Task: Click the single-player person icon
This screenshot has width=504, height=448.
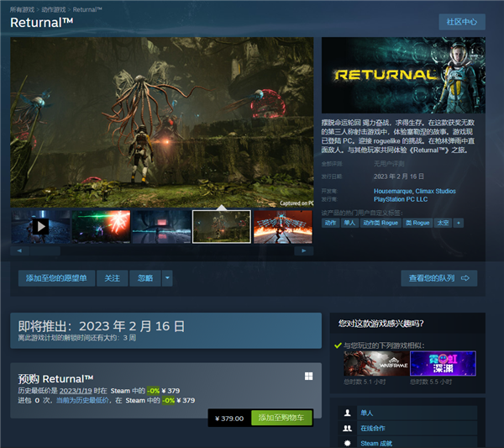Action: tap(348, 413)
